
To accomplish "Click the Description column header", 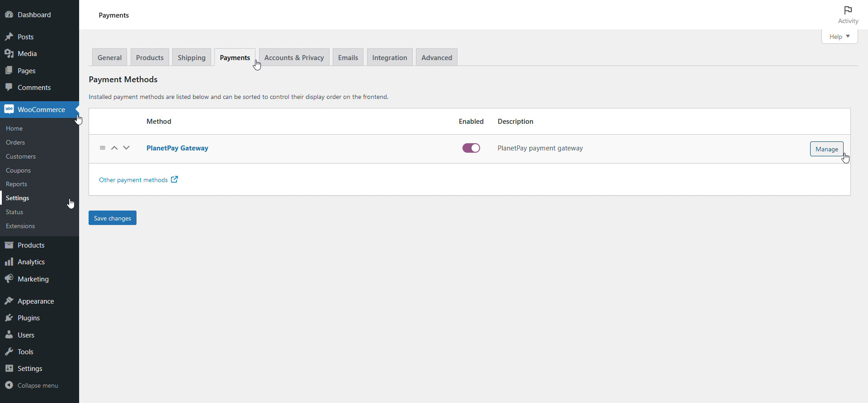I will coord(515,121).
